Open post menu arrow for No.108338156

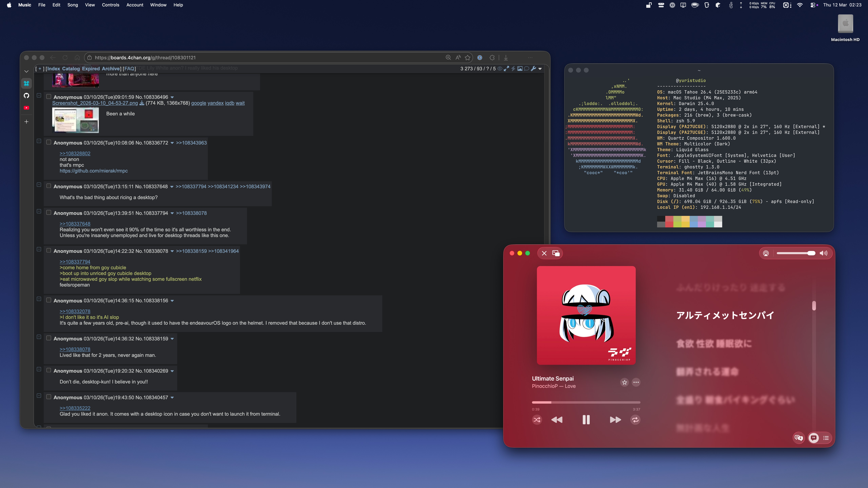click(x=172, y=301)
